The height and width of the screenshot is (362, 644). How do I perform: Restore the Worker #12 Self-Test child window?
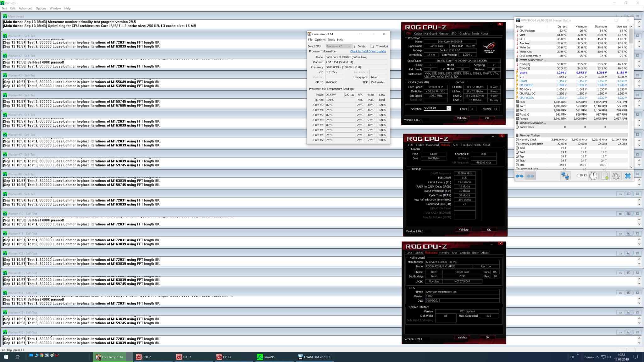pos(629,253)
